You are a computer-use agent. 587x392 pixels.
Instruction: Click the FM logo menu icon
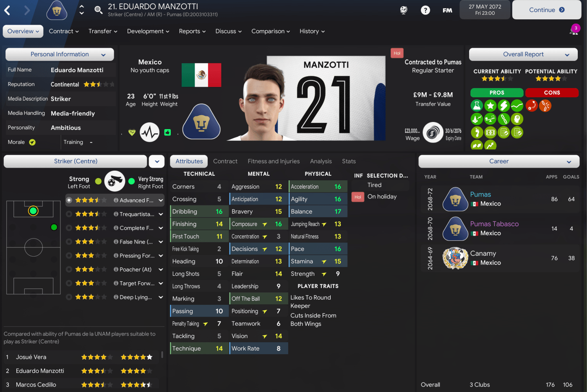[447, 10]
